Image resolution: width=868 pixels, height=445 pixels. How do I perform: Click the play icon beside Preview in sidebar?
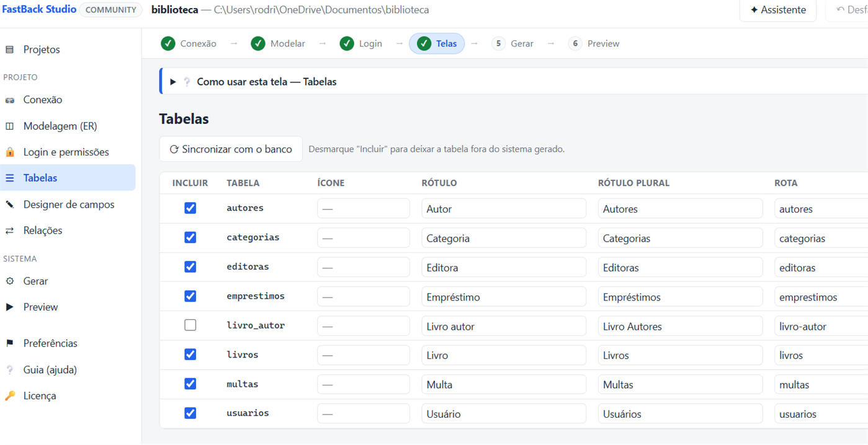pos(9,307)
